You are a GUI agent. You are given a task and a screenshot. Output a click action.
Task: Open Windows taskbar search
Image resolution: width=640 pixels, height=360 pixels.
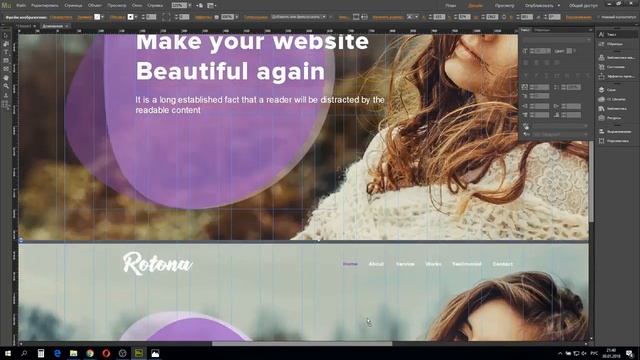click(x=24, y=353)
